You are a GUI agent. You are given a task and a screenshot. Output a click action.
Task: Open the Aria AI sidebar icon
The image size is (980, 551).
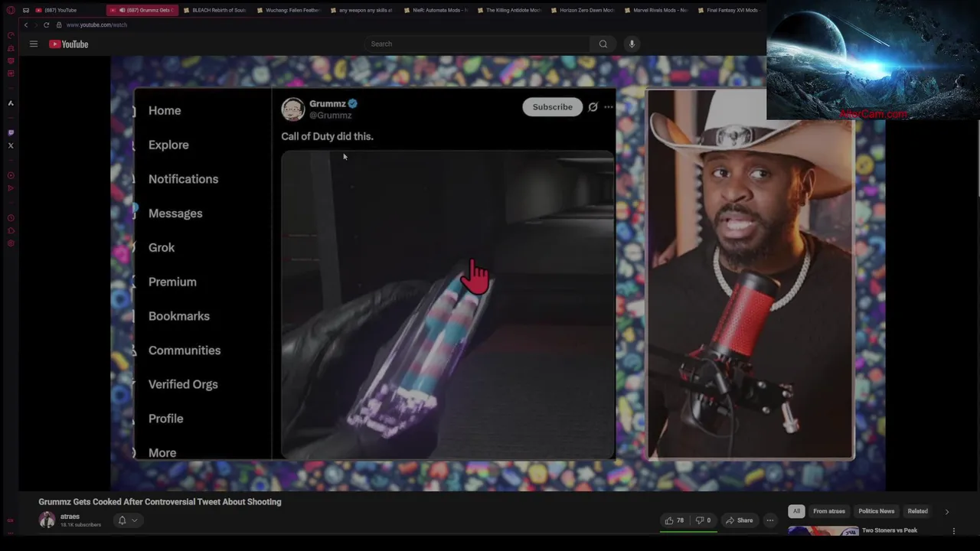point(11,103)
